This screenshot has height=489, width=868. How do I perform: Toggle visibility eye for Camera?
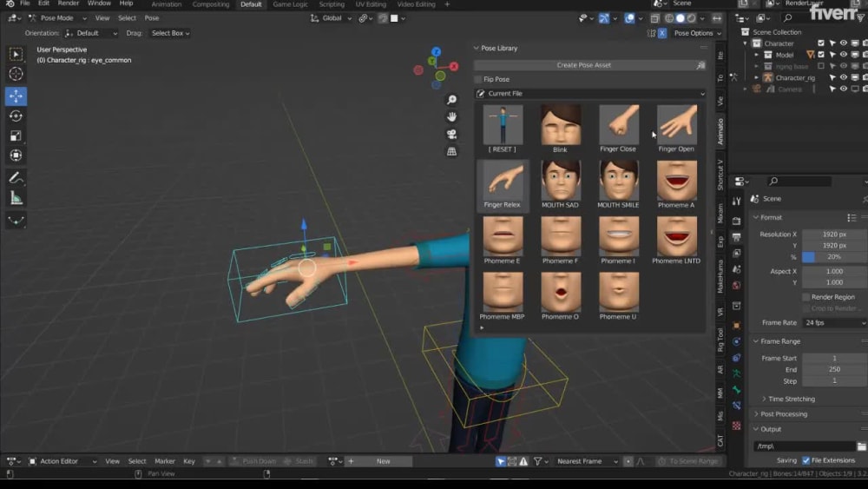tap(843, 89)
